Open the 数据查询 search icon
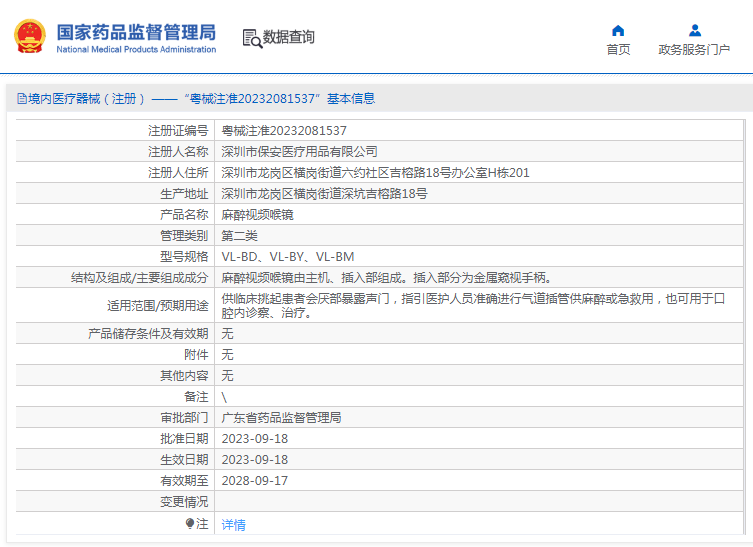This screenshot has height=547, width=753. pyautogui.click(x=252, y=38)
